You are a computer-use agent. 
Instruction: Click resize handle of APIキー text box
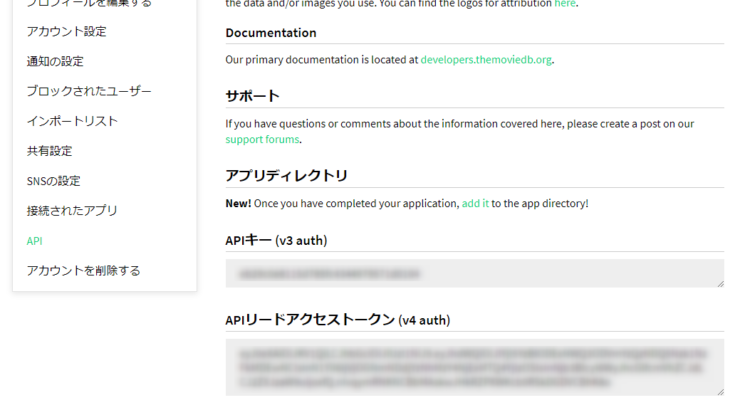pyautogui.click(x=719, y=283)
